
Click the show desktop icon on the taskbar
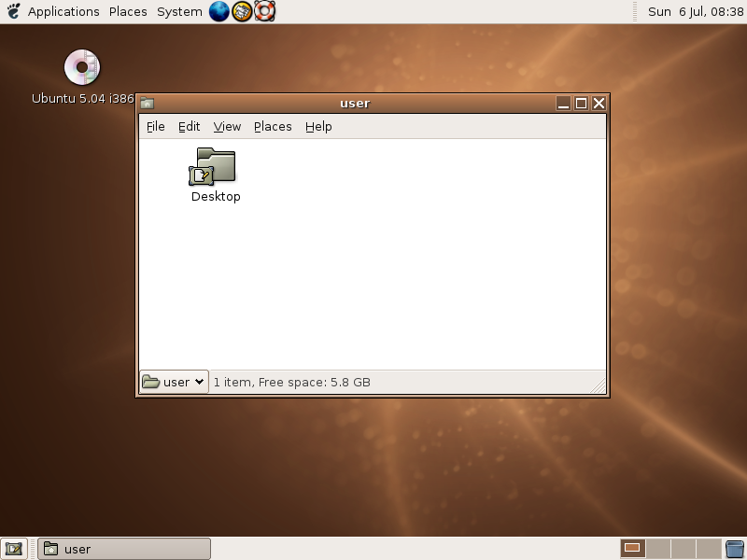(x=13, y=549)
